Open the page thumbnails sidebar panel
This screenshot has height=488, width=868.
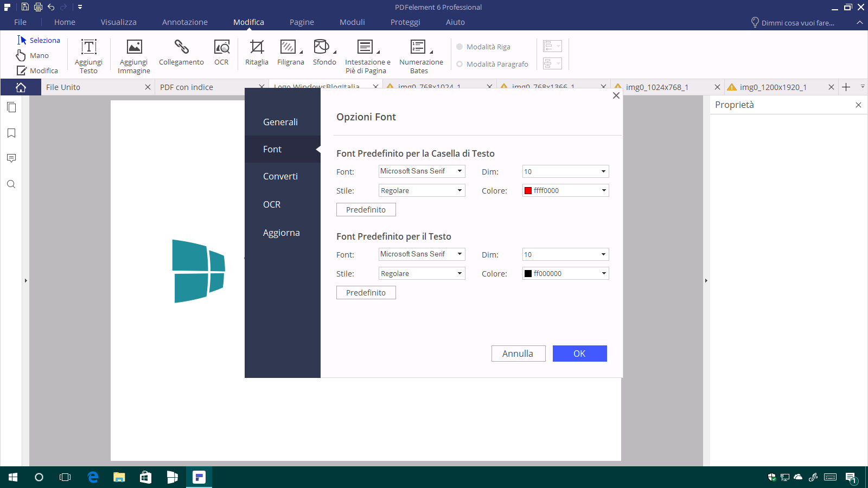[x=11, y=107]
